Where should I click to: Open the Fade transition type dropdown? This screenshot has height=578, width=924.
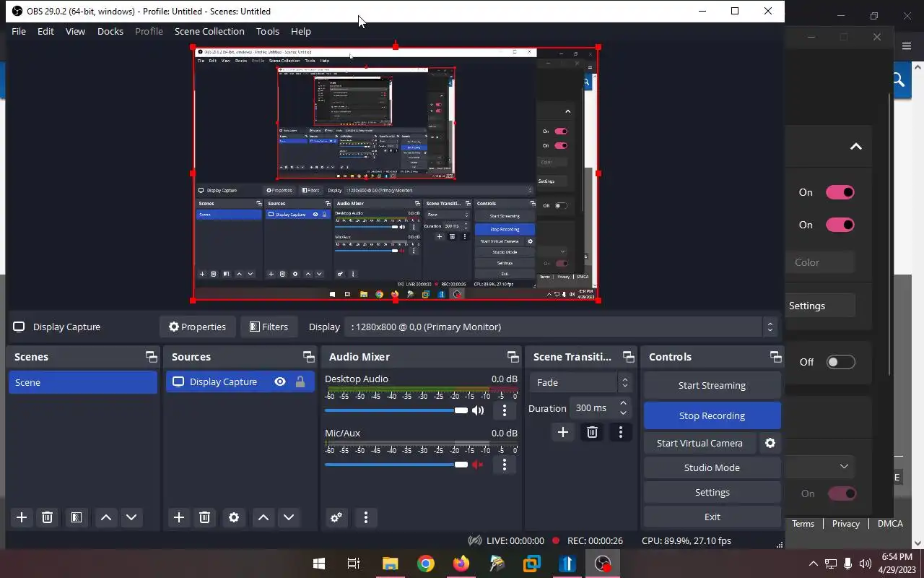pyautogui.click(x=581, y=382)
